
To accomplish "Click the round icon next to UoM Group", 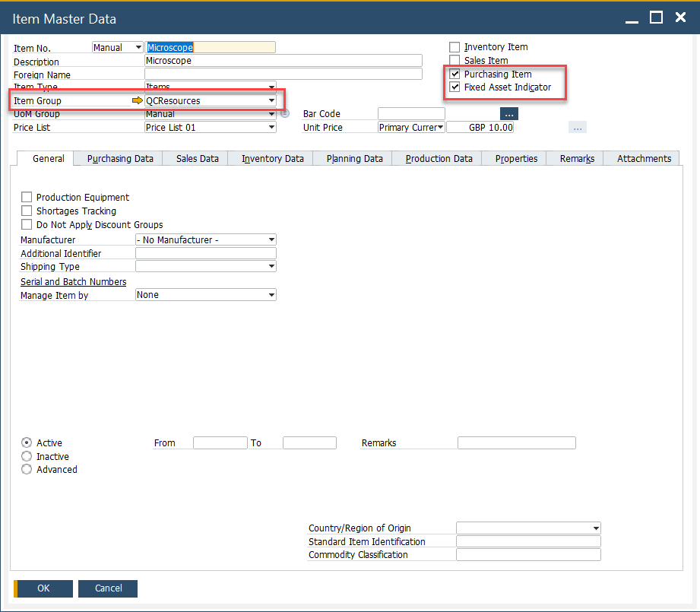I will point(285,114).
